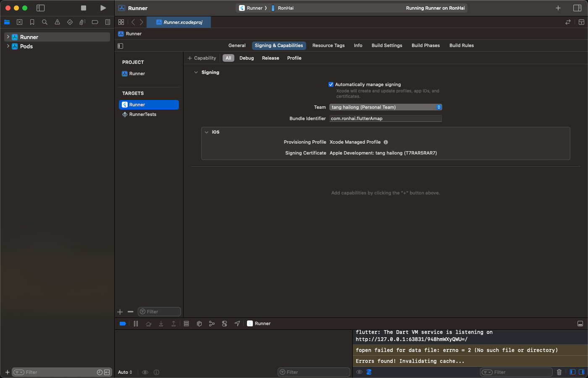Click the Simulate Location arrow icon
588x378 pixels.
pos(237,323)
